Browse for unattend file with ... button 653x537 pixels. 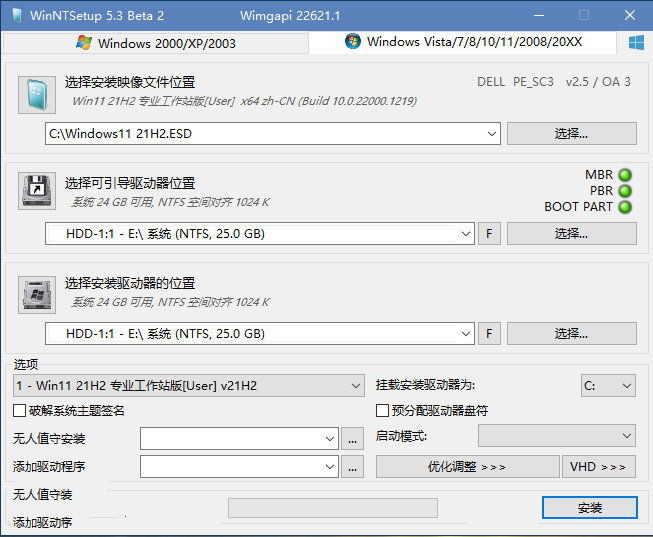[352, 439]
